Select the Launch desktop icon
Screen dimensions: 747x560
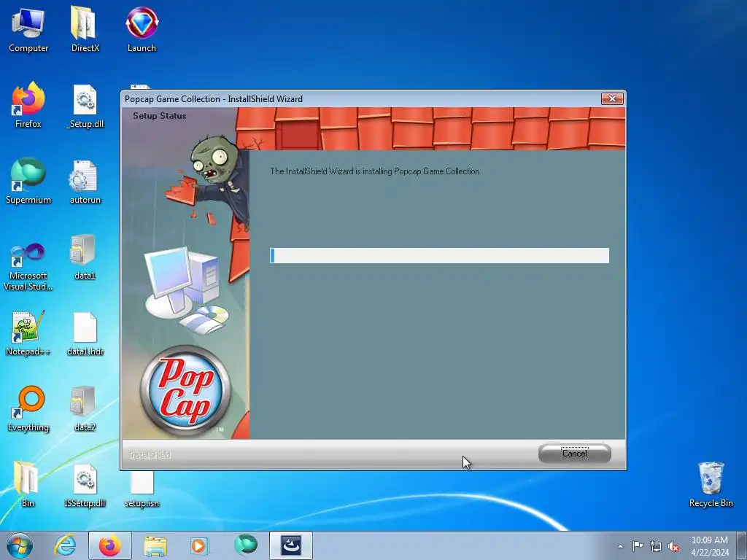coord(142,29)
